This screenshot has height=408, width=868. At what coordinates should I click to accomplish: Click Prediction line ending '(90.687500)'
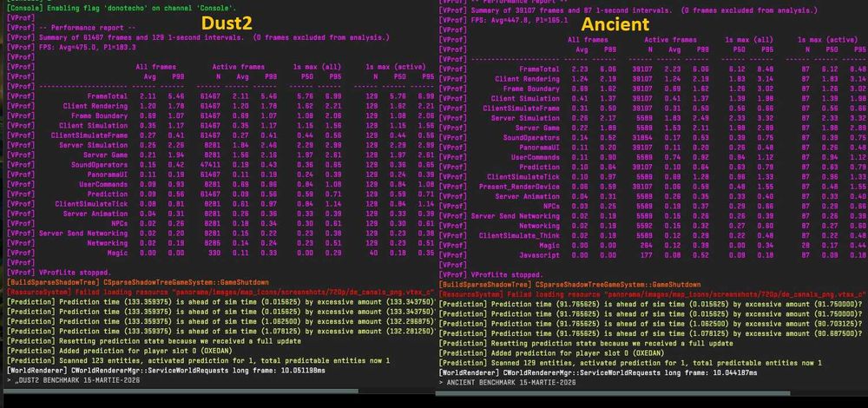pyautogui.click(x=652, y=333)
